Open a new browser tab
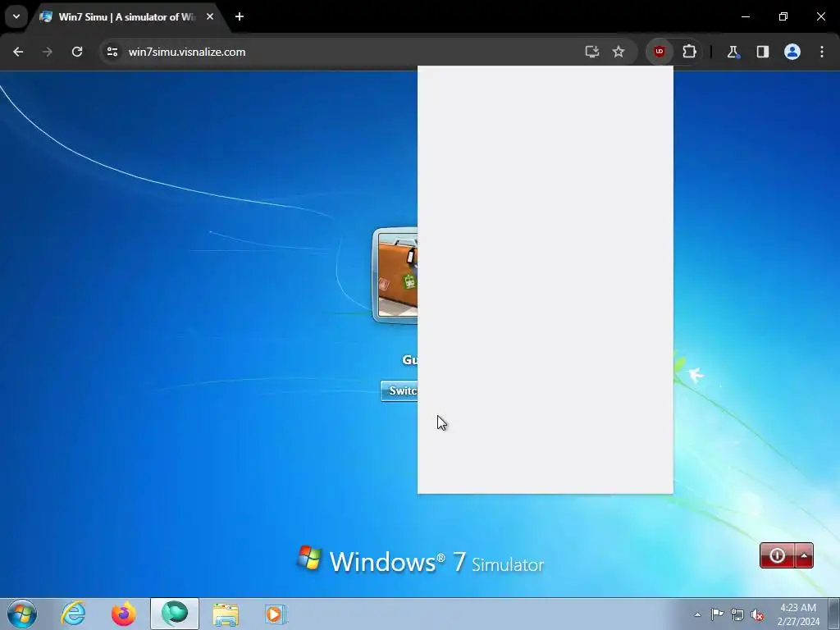840x630 pixels. pyautogui.click(x=240, y=16)
